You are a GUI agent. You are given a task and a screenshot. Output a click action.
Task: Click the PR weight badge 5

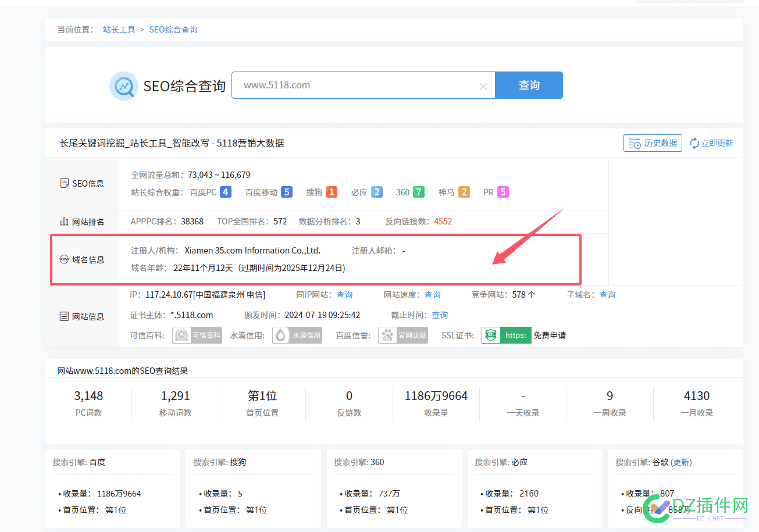(503, 192)
